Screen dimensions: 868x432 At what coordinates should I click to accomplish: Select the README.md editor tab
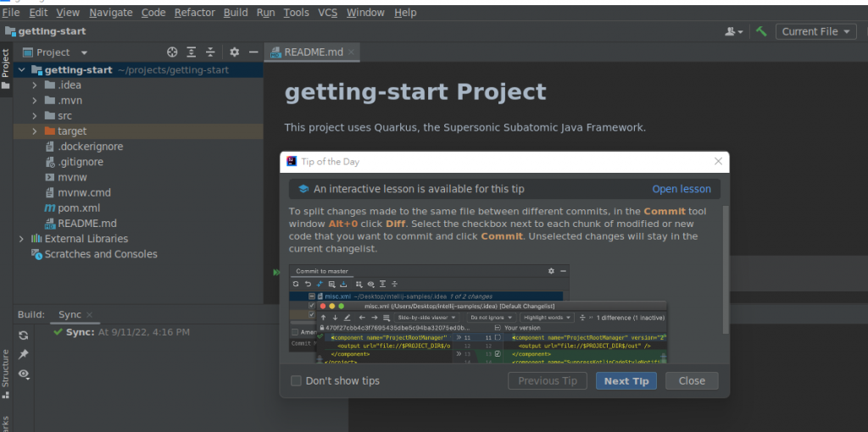pos(313,53)
